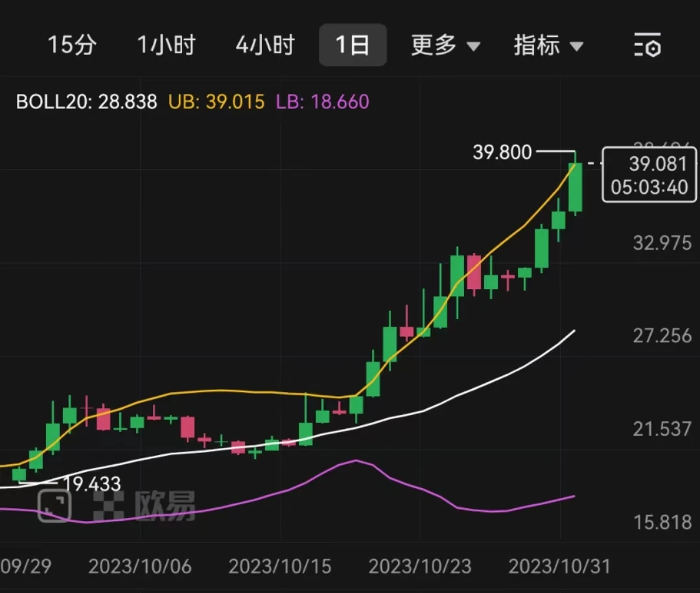Click the 19.433 low price marker

[x=93, y=483]
